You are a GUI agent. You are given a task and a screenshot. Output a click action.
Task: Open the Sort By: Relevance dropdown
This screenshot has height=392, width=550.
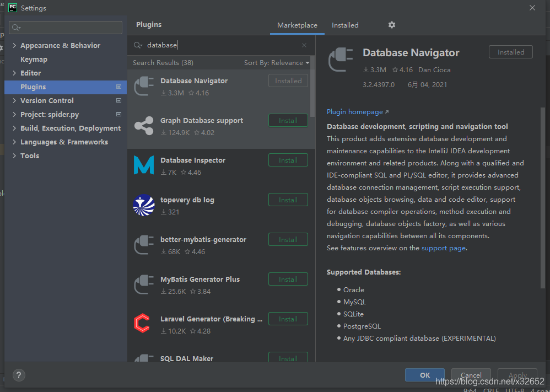277,62
